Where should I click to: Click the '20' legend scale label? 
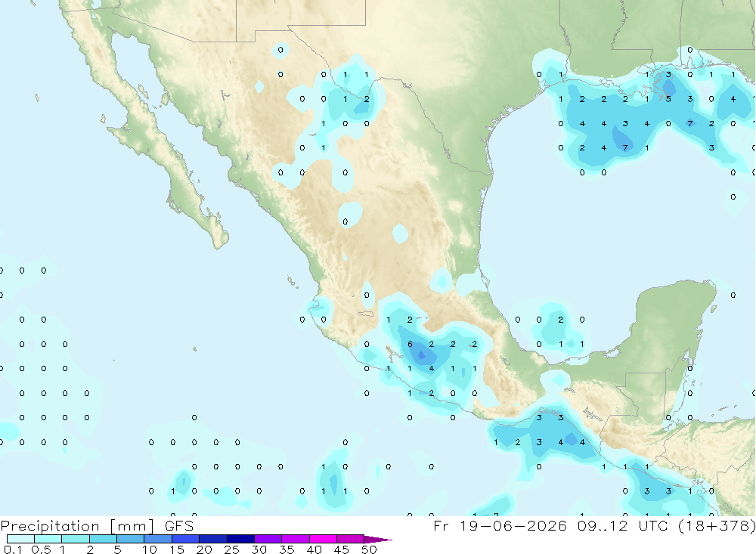click(204, 549)
